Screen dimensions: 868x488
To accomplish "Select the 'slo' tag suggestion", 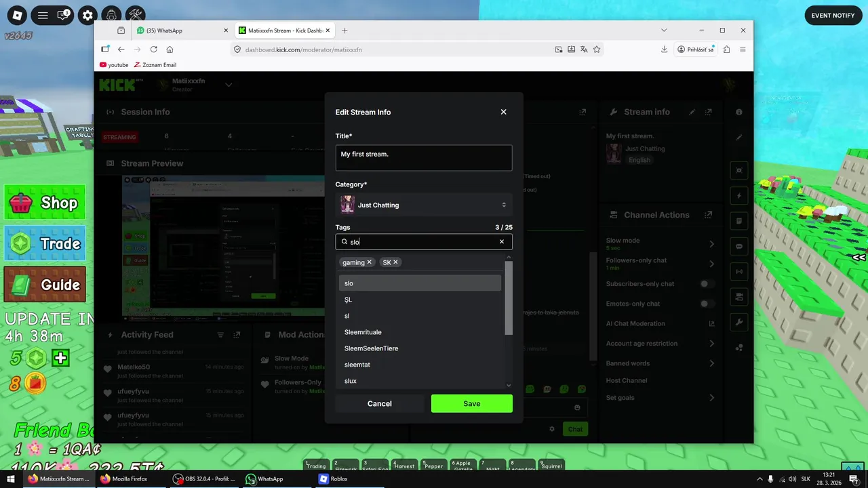I will [420, 283].
